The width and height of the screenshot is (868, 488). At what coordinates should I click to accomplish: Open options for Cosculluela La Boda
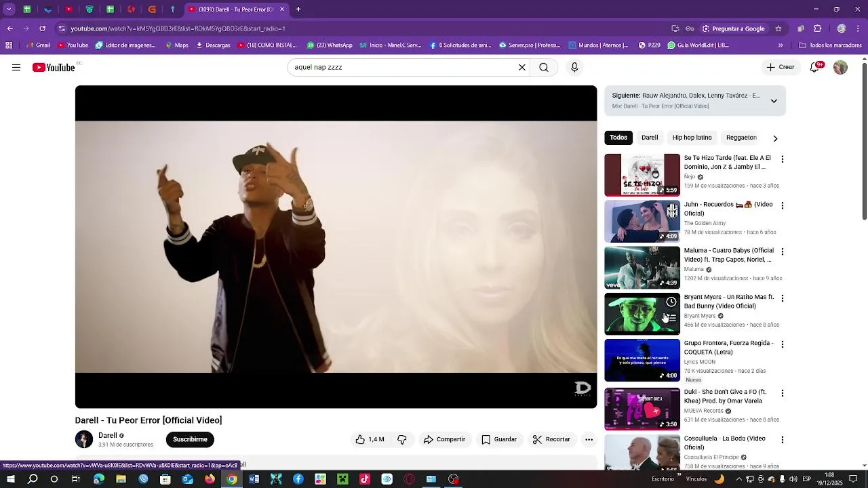pos(783,440)
